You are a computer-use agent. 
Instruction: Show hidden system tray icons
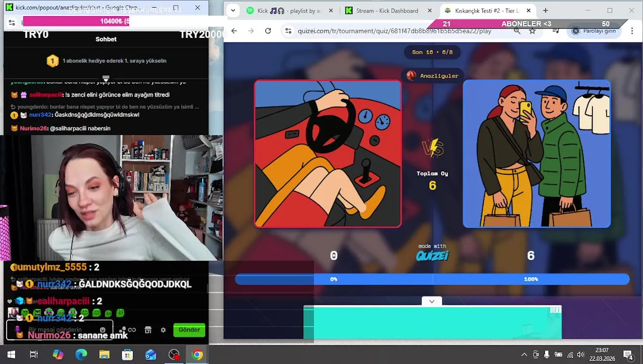click(524, 355)
